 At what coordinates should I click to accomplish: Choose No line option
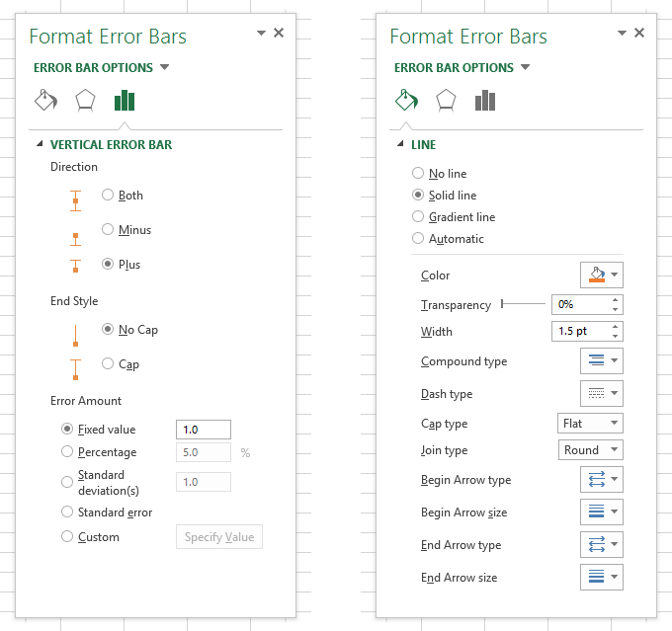click(x=418, y=173)
